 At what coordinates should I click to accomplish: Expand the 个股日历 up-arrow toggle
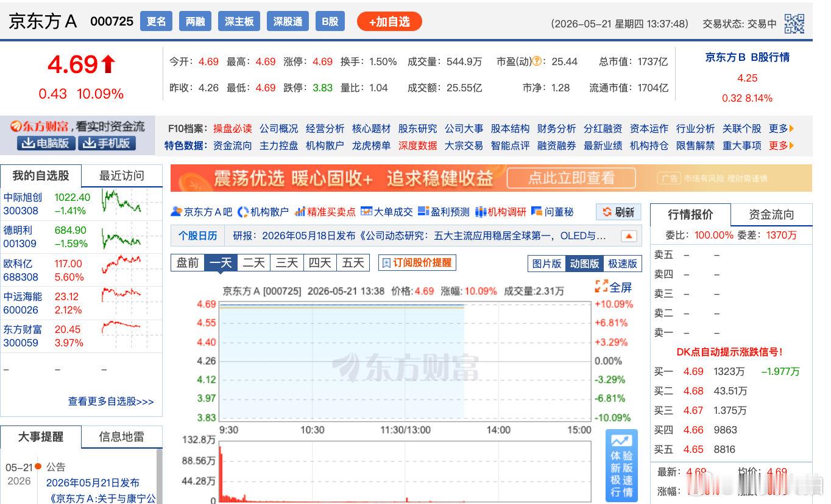(629, 236)
